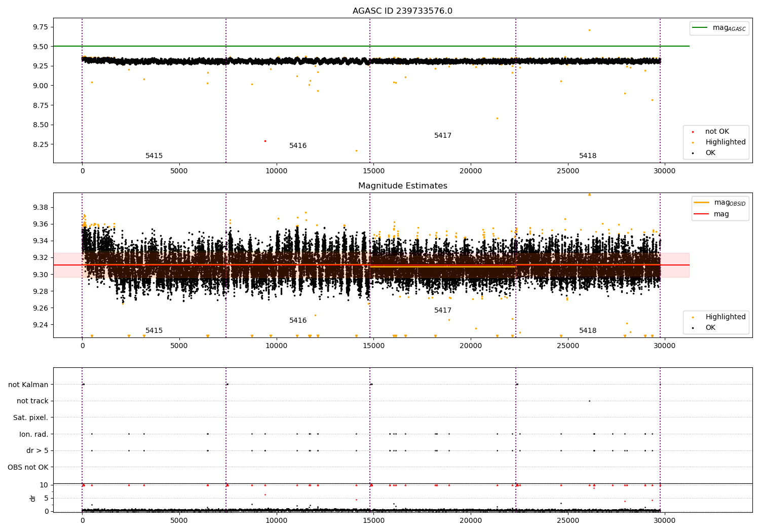Click the 5417 annotation in top plot
Image resolution: width=760 pixels, height=532 pixels.
[x=443, y=136]
